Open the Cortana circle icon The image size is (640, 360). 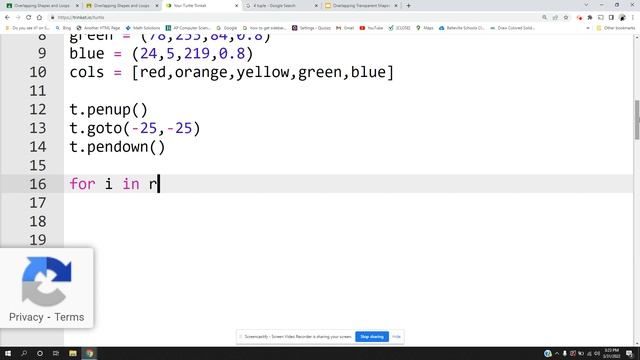pos(40,353)
